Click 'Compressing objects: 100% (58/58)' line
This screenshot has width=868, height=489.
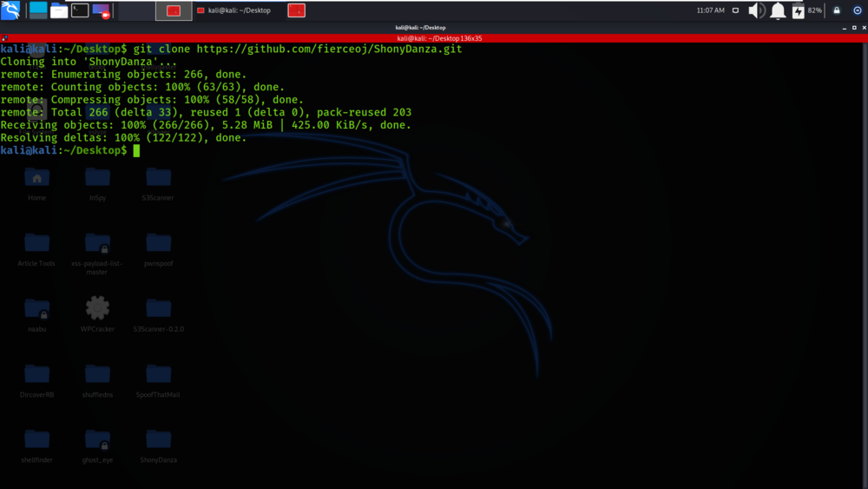tap(152, 100)
